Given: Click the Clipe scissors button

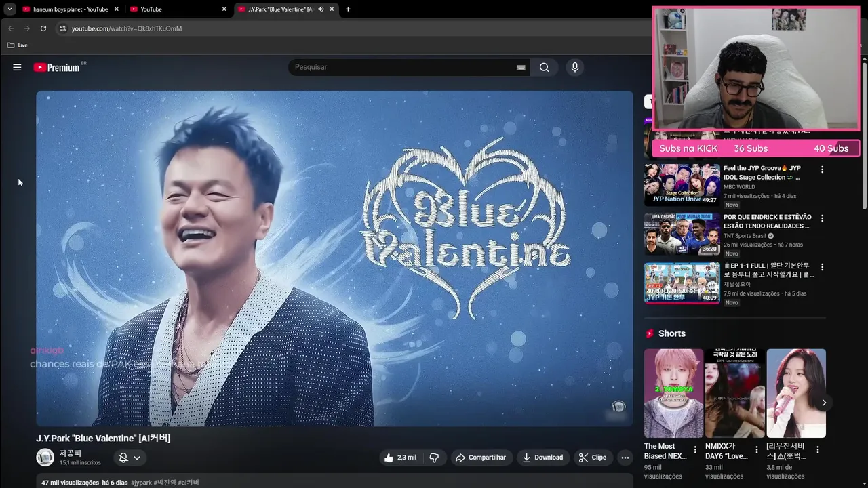Looking at the screenshot, I should click(592, 457).
